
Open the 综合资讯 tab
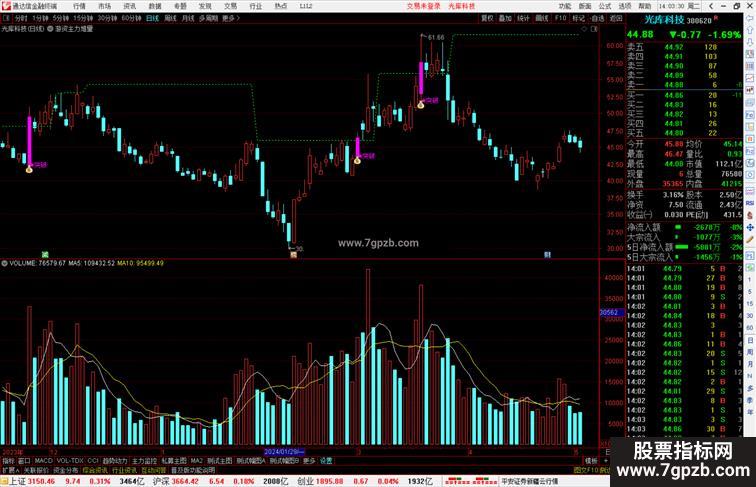pyautogui.click(x=95, y=470)
